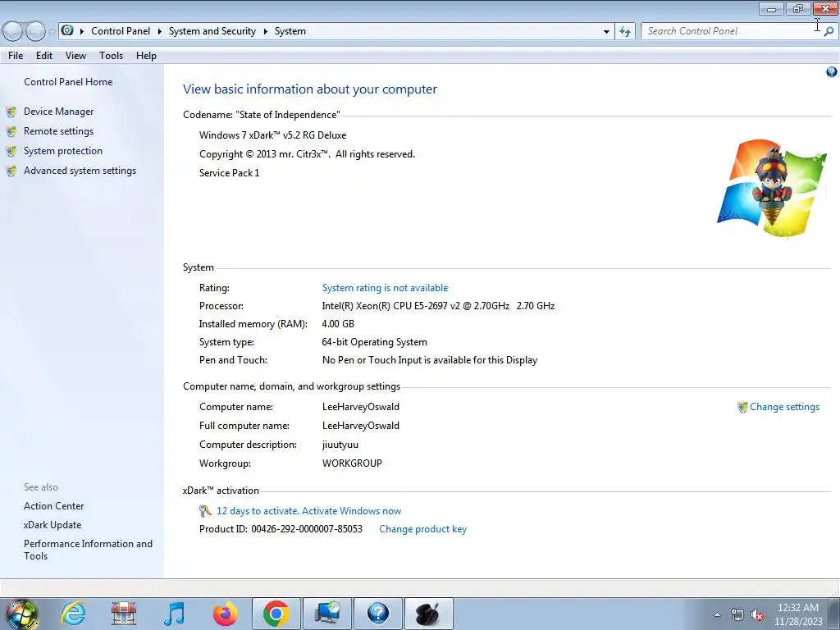This screenshot has width=840, height=630.
Task: Open the network tray icon
Action: coord(737,614)
